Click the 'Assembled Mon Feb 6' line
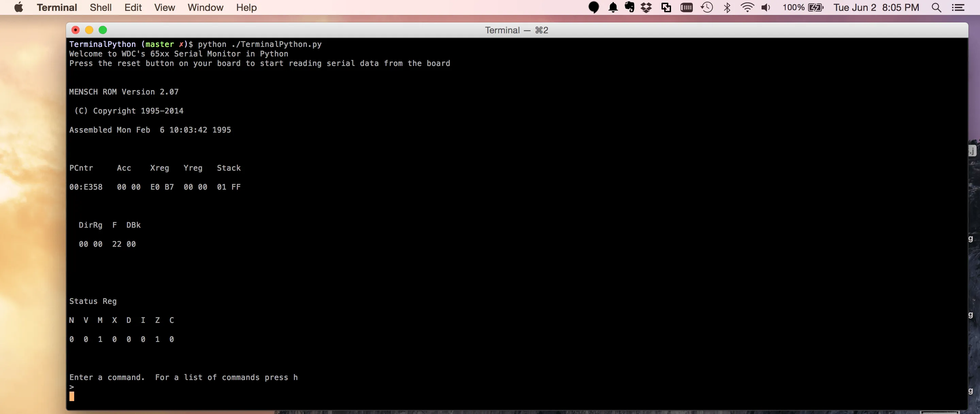Viewport: 980px width, 414px height. click(x=150, y=130)
